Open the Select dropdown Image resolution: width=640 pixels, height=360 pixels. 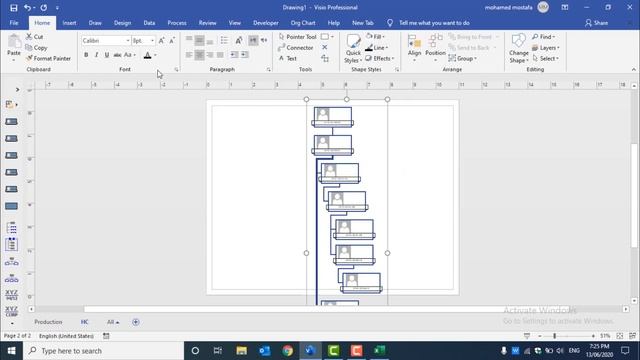[x=545, y=58]
